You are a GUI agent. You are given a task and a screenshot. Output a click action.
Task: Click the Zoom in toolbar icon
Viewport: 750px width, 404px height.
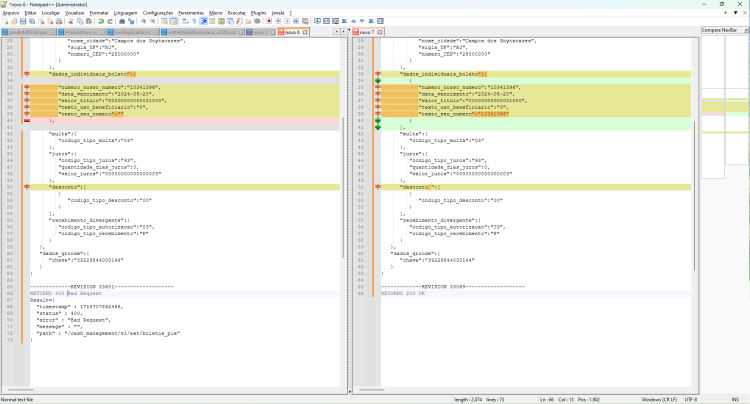click(143, 21)
